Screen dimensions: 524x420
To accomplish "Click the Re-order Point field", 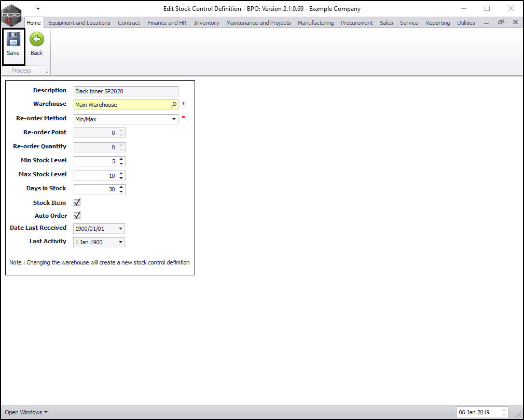I will click(x=99, y=133).
